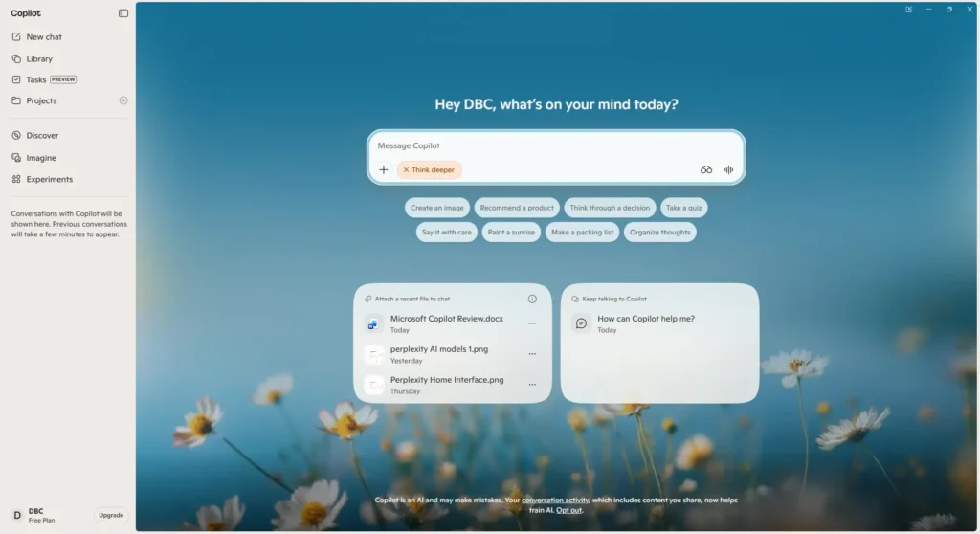The image size is (980, 534).
Task: Open the Projects section
Action: coord(41,100)
